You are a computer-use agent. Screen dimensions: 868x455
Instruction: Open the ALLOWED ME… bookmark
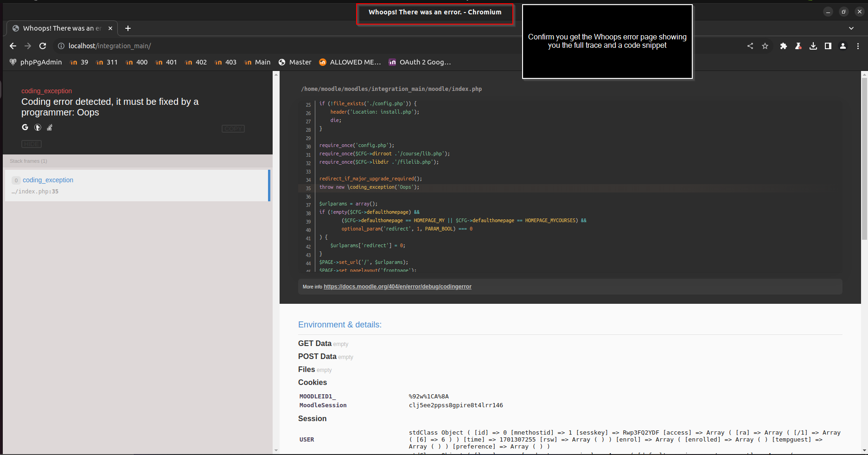coord(350,62)
